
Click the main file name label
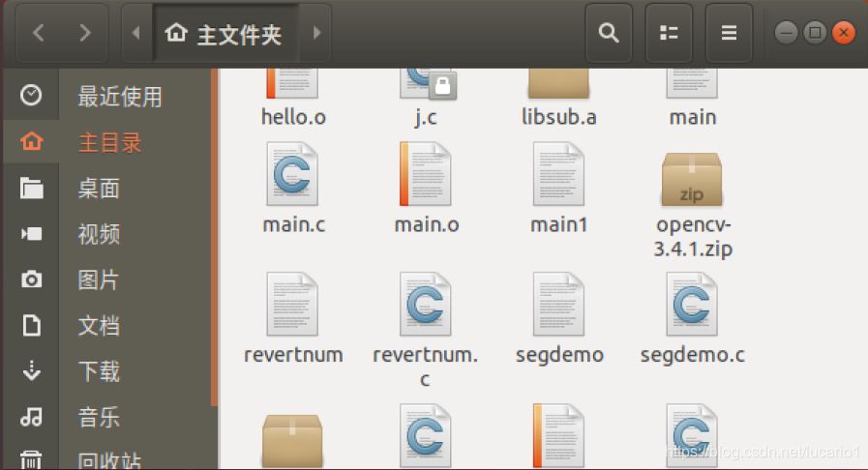(x=693, y=117)
